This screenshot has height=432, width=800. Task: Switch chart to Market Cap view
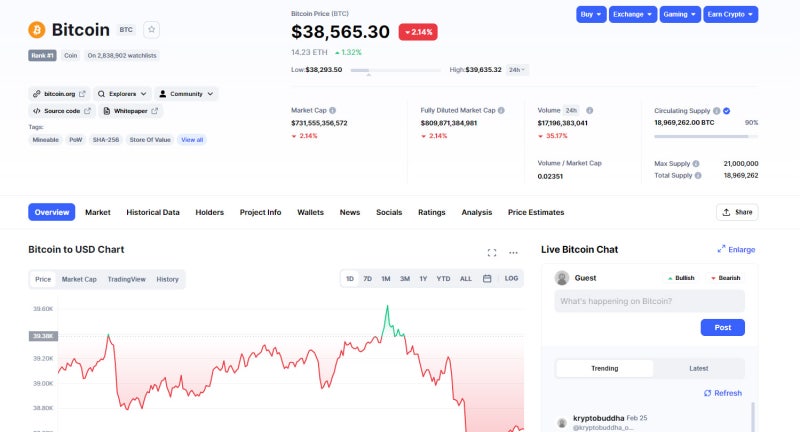[x=79, y=279]
